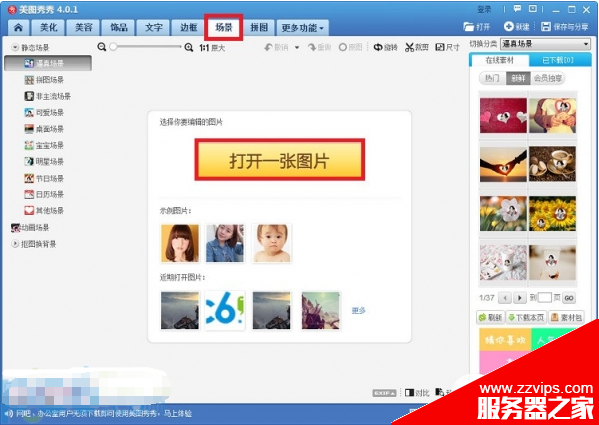
Task: Click the zoom out magnifier icon
Action: [x=101, y=47]
